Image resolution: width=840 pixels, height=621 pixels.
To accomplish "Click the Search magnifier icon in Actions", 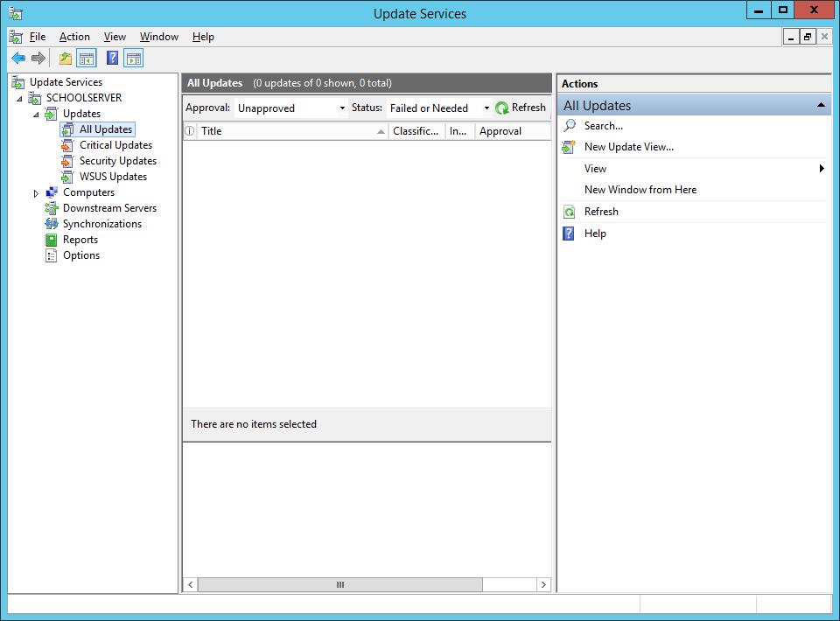I will click(x=570, y=126).
